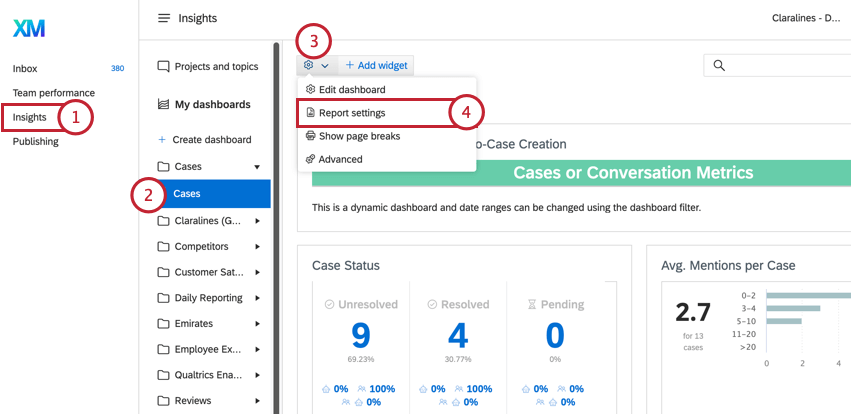This screenshot has width=851, height=414.
Task: Select Show page breaks option
Action: [x=387, y=136]
